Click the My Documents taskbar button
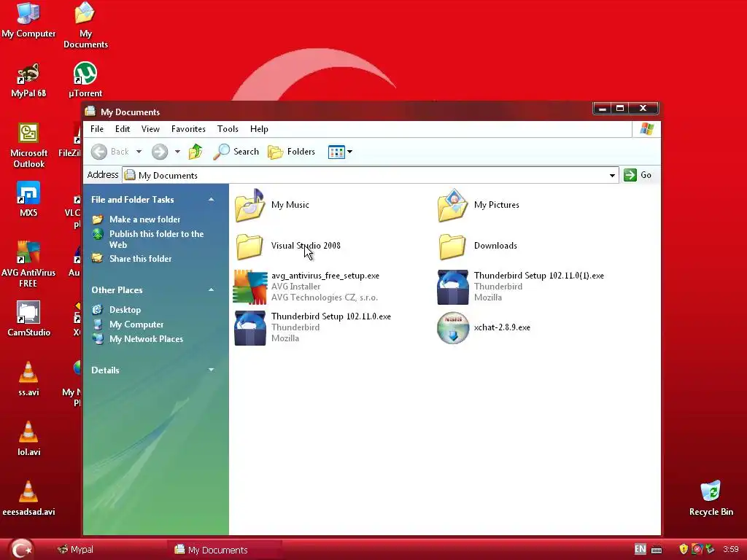This screenshot has width=747, height=560. (x=224, y=550)
